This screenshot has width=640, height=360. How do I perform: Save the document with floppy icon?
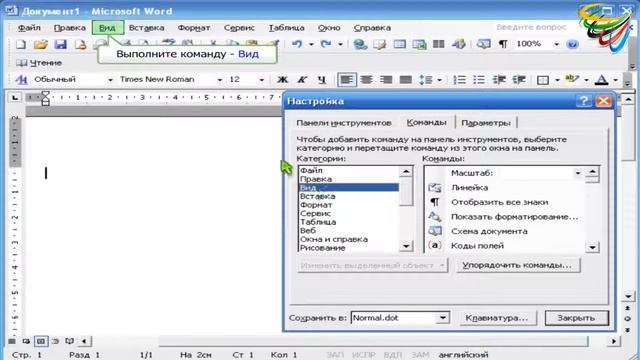(60, 44)
